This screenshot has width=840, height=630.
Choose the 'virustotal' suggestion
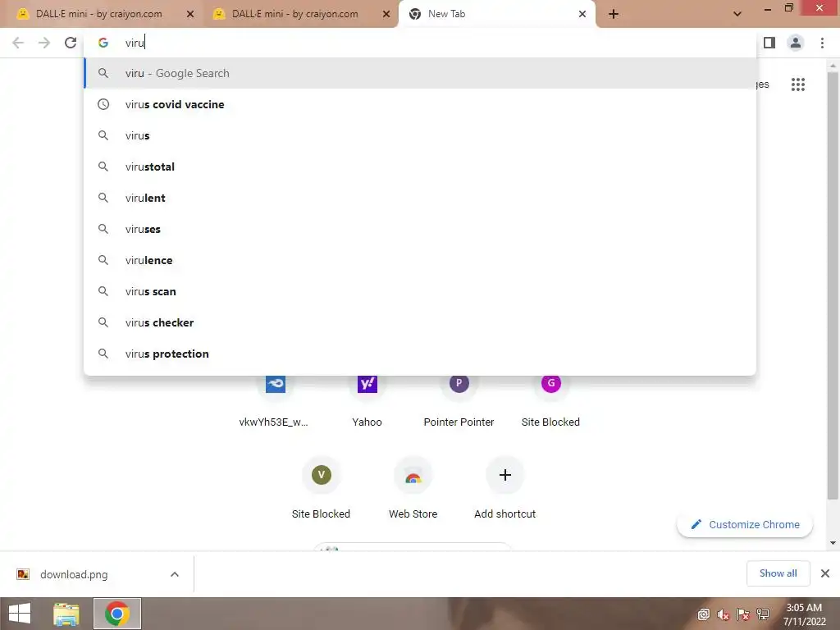coord(419,167)
